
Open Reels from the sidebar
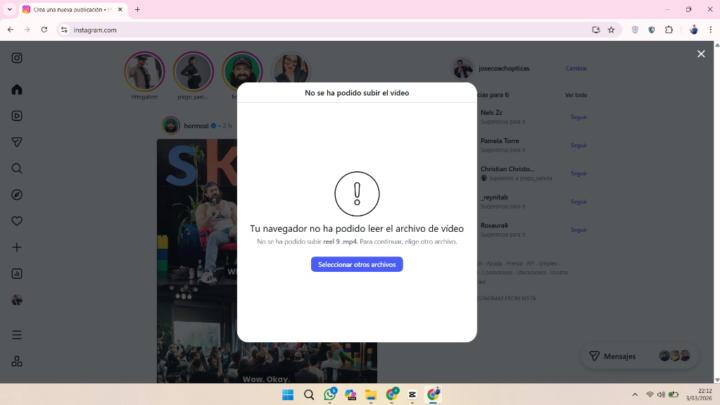17,116
